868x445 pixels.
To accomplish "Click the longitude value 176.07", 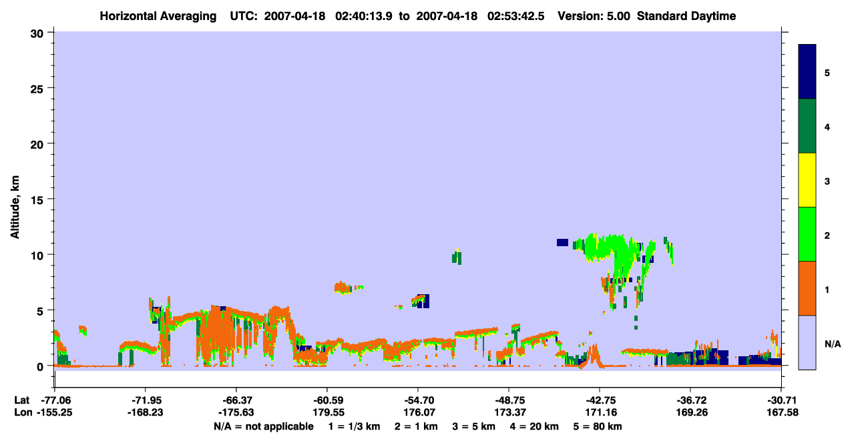I will click(418, 412).
